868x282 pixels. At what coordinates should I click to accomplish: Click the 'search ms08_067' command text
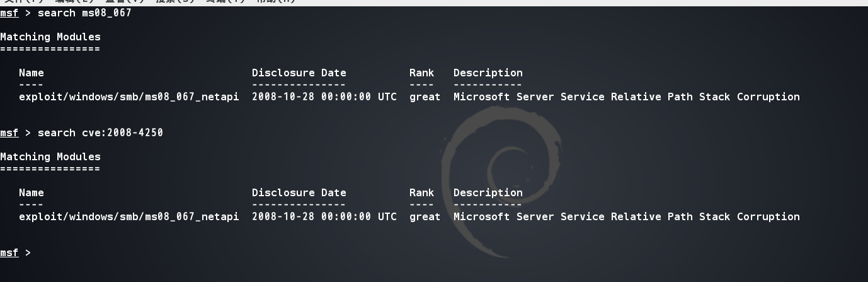(x=84, y=13)
